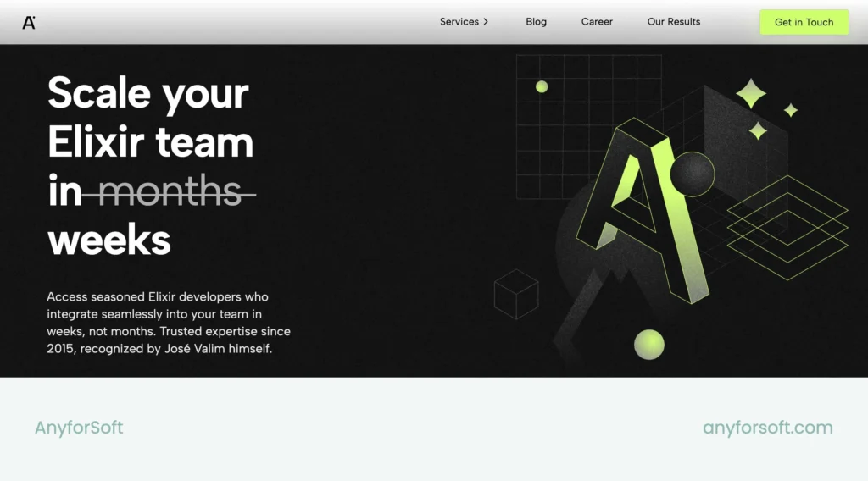Go to the Blog page
The width and height of the screenshot is (868, 481).
(536, 21)
